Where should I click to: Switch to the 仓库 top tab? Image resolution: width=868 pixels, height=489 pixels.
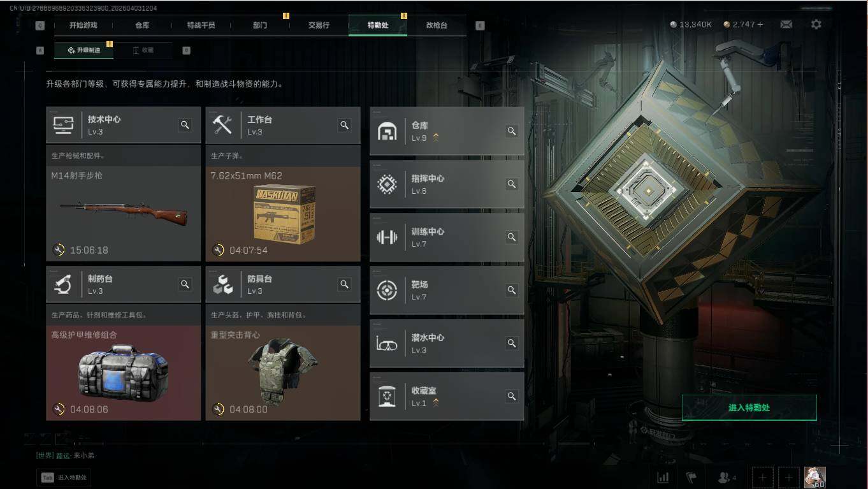(x=142, y=26)
